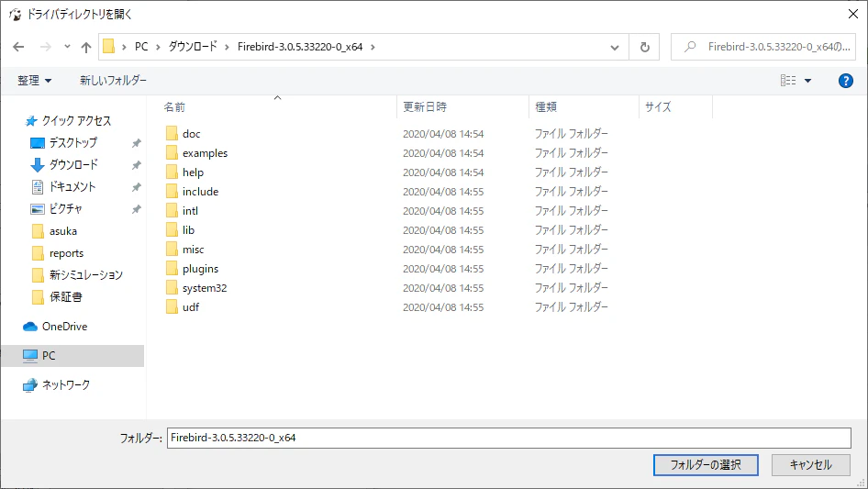Select the plugins folder
Image resolution: width=868 pixels, height=489 pixels.
pos(200,269)
